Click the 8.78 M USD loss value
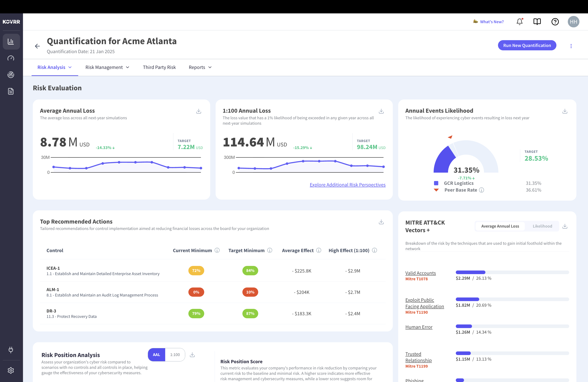This screenshot has height=382, width=588. click(65, 142)
